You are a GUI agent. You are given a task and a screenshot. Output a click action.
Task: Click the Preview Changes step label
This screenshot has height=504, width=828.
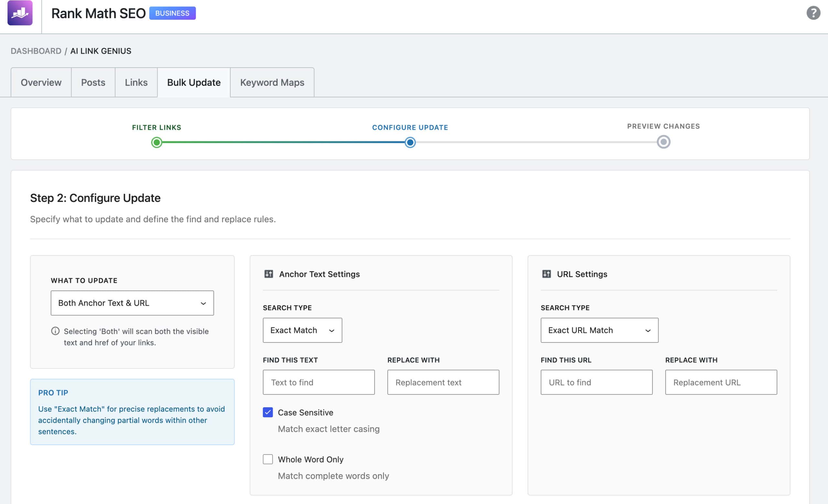(663, 126)
